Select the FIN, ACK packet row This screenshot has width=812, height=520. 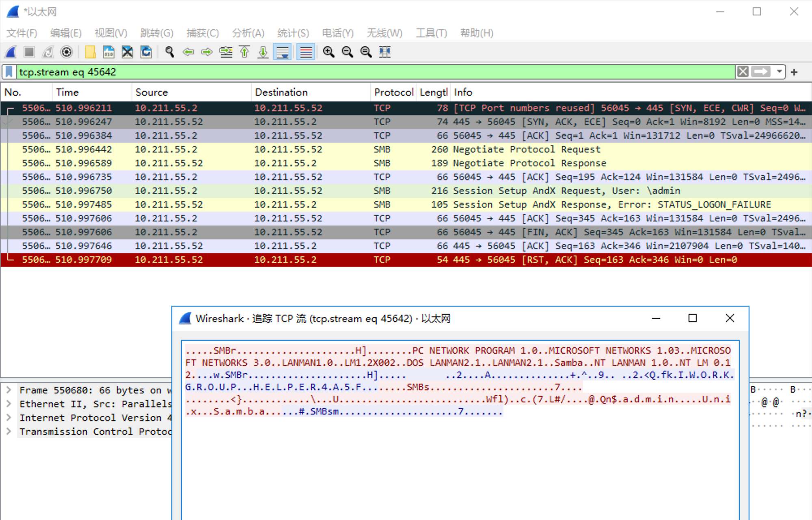click(406, 232)
